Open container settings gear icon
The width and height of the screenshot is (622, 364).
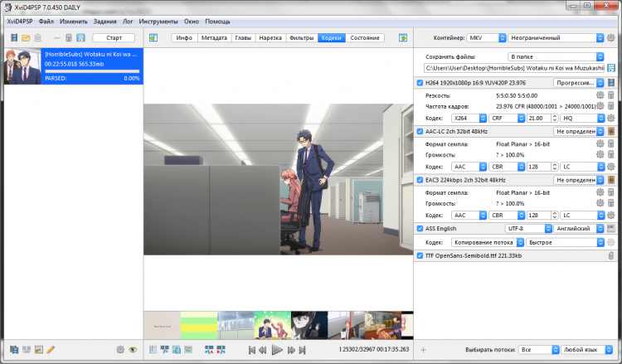pos(611,37)
